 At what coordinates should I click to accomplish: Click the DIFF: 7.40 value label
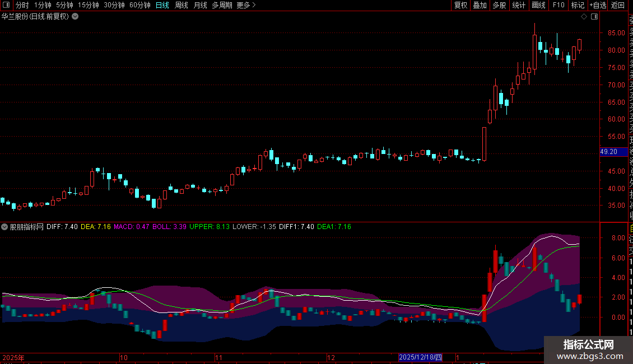[62, 227]
